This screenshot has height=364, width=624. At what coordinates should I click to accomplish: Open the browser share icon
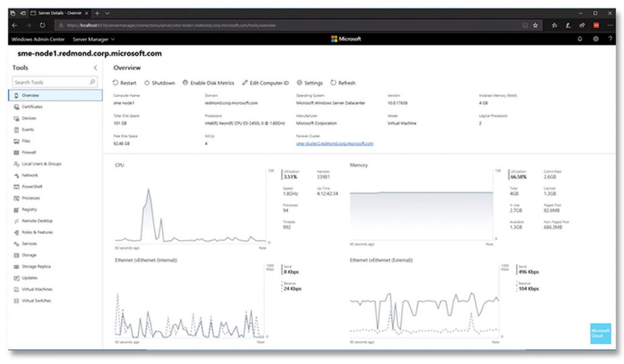(x=582, y=26)
